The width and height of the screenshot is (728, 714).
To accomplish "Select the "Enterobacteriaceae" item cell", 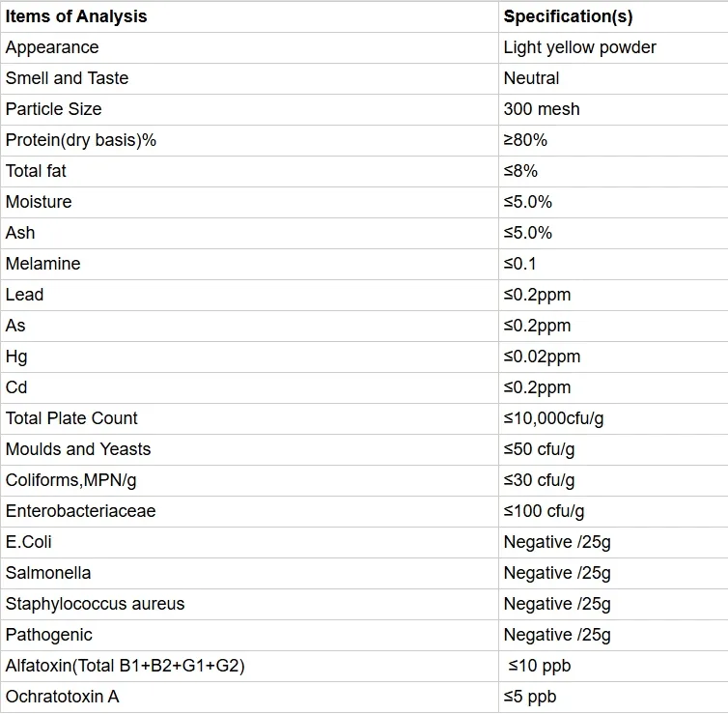I will pos(80,511).
